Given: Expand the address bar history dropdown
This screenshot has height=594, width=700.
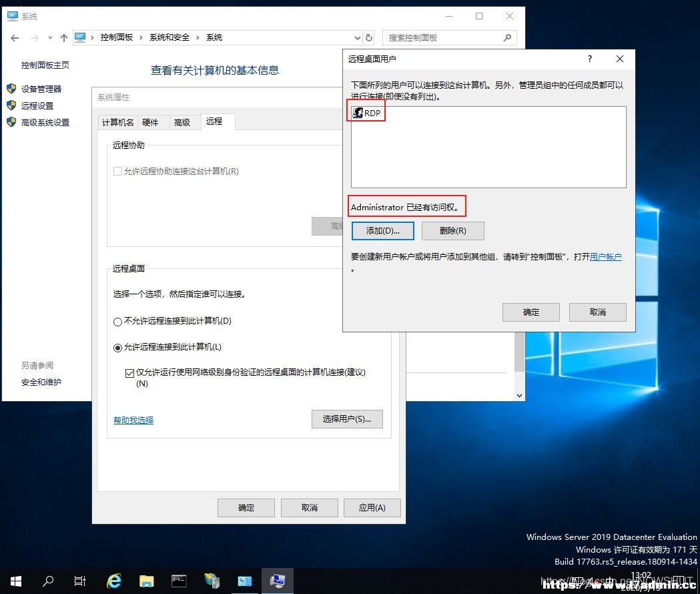Looking at the screenshot, I should (358, 37).
